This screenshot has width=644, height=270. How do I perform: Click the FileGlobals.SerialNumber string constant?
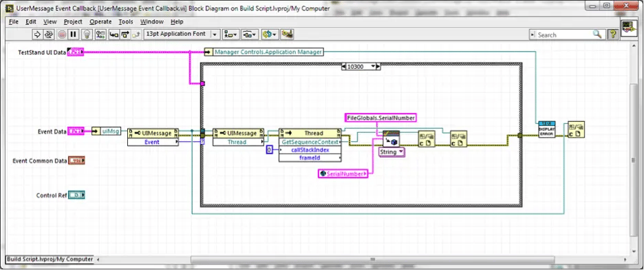coord(380,118)
